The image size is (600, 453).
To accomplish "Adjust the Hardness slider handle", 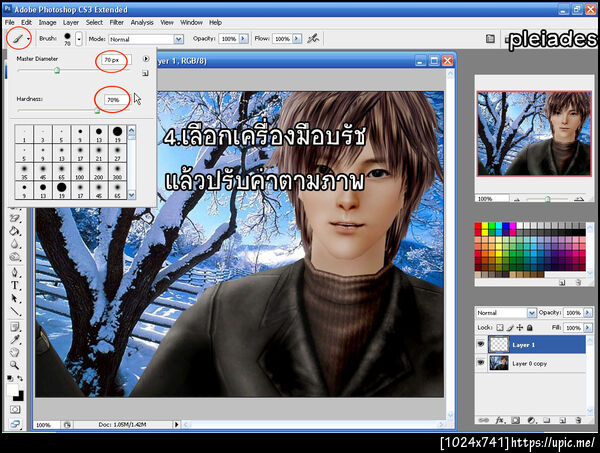I will 97,111.
